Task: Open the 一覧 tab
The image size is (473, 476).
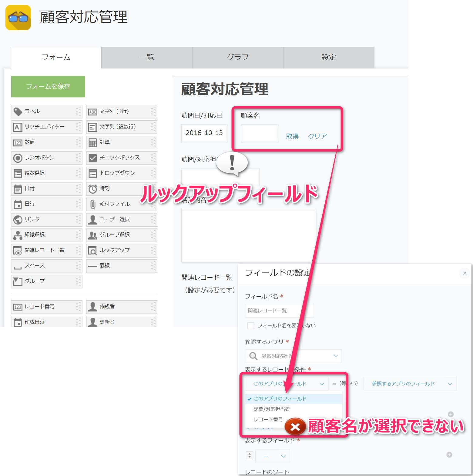Action: [147, 57]
